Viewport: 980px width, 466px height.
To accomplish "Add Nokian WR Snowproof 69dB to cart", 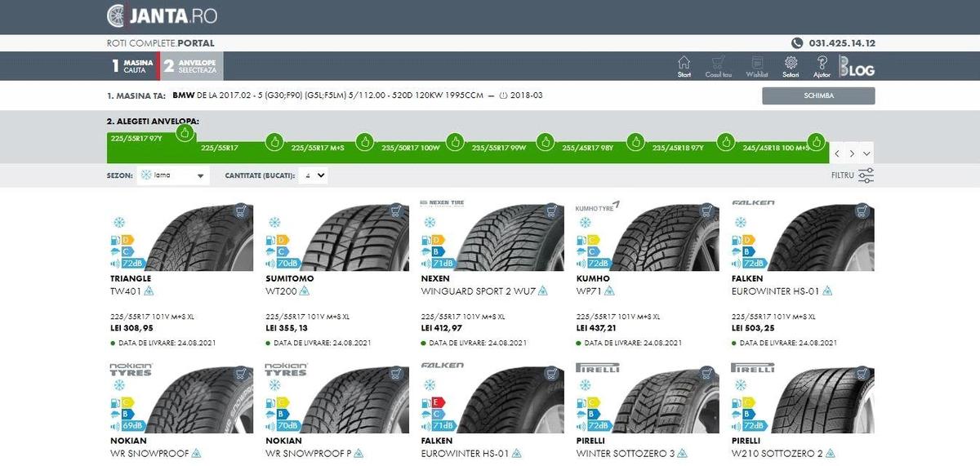I will click(241, 373).
